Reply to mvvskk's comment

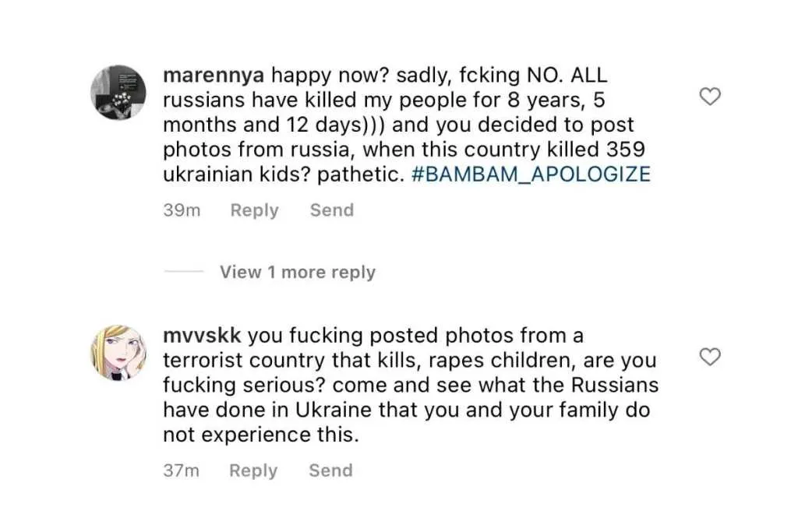[x=252, y=470]
